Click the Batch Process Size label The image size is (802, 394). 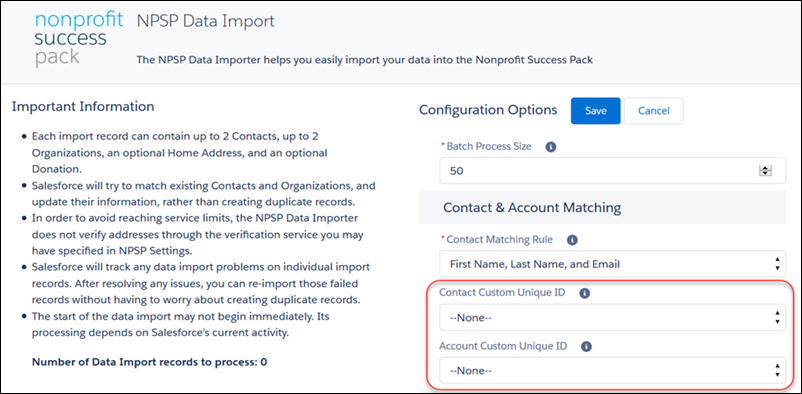pos(489,146)
